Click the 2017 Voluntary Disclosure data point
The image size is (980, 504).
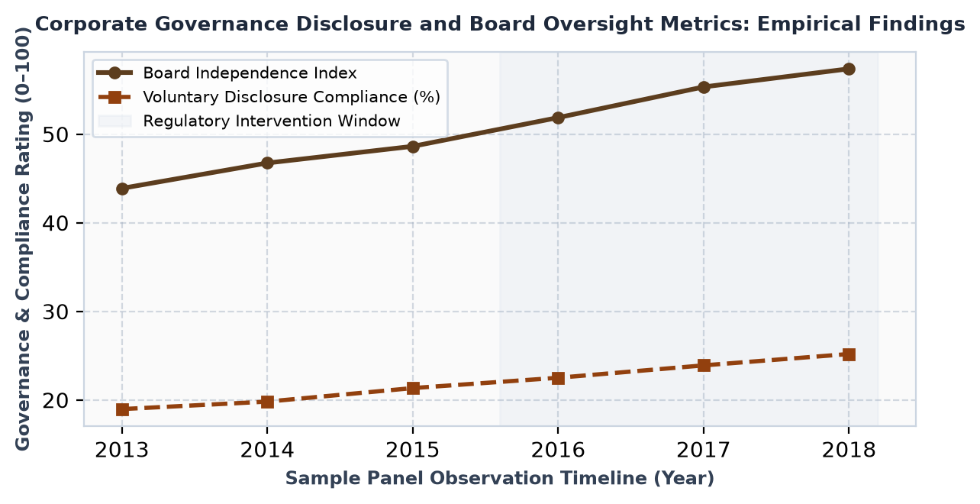point(704,365)
